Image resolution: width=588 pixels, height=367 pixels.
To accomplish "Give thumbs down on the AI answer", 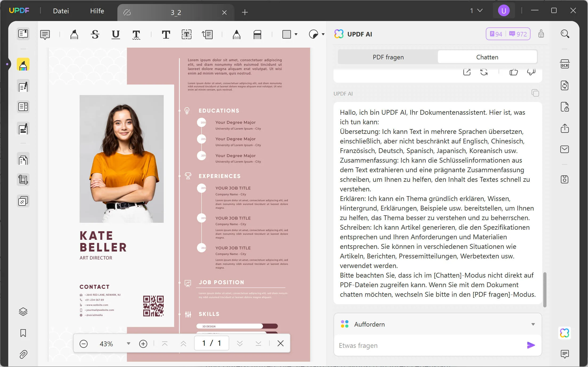I will [x=531, y=72].
